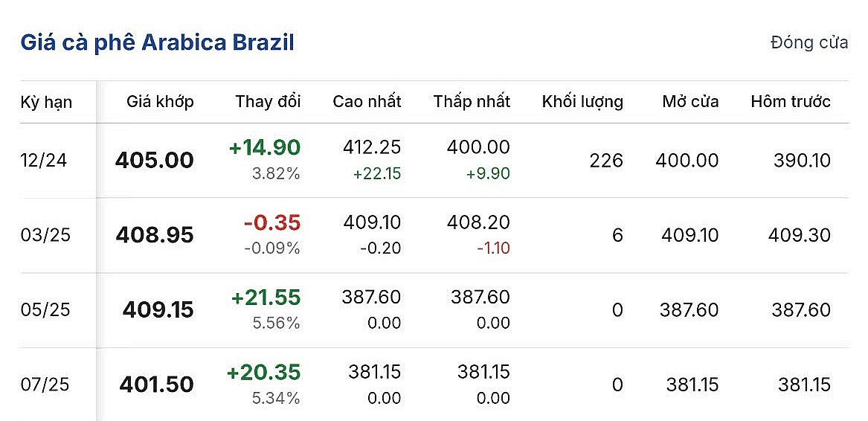This screenshot has width=868, height=421.
Task: Click the 'Thấp nhất' column header
Action: [x=472, y=102]
